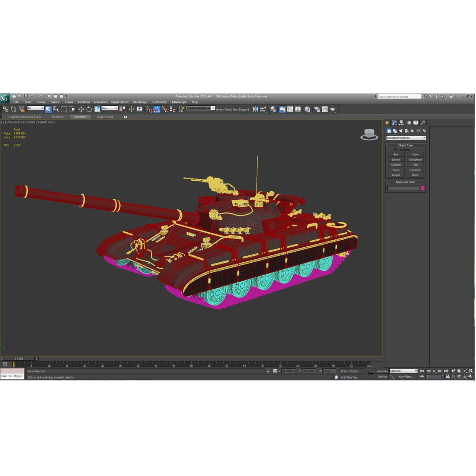
Task: Open the Modifiers menu
Action: click(84, 102)
